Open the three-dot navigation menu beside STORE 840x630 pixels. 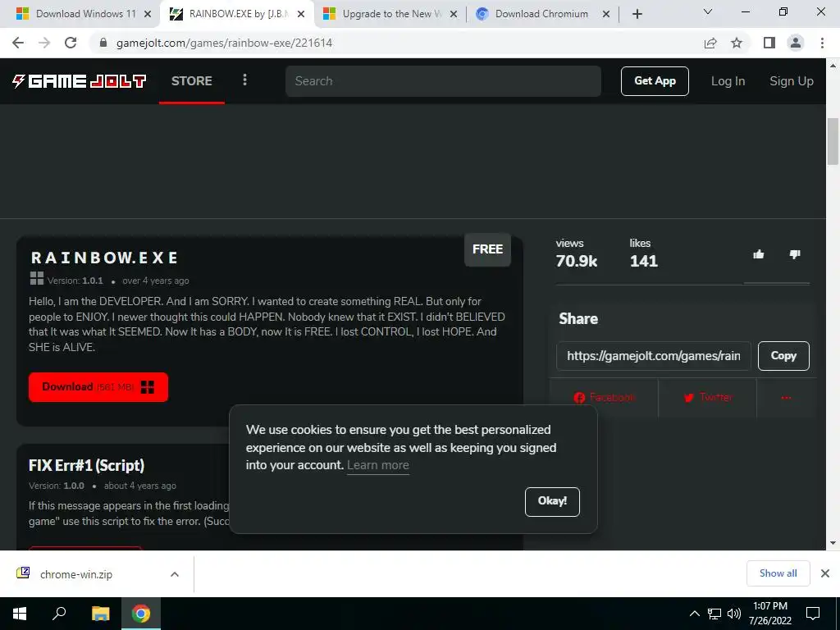pyautogui.click(x=244, y=80)
